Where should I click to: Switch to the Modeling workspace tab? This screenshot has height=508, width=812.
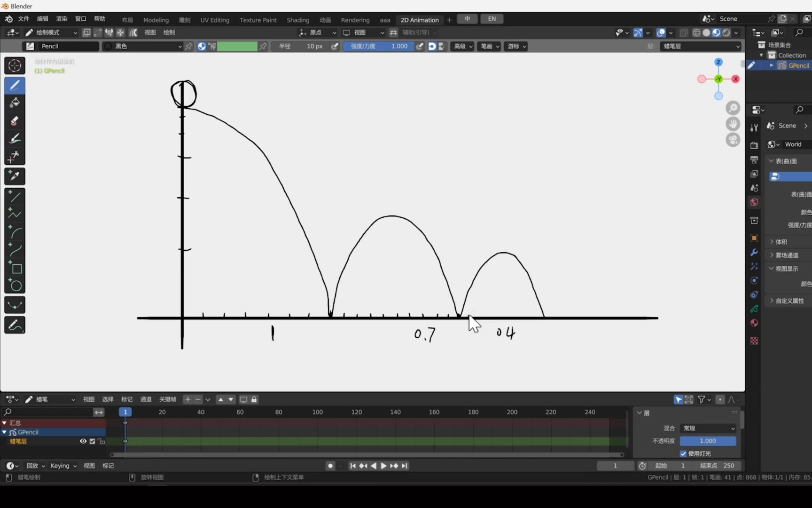point(156,20)
